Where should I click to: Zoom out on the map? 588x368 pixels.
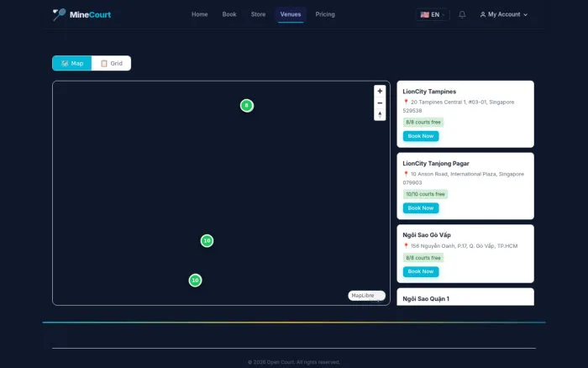tap(380, 103)
